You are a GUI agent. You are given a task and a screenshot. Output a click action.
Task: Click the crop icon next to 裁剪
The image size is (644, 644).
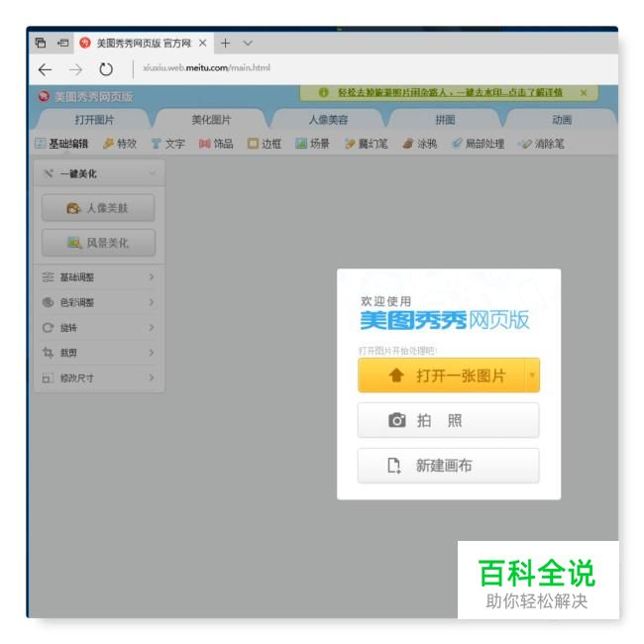pos(48,353)
